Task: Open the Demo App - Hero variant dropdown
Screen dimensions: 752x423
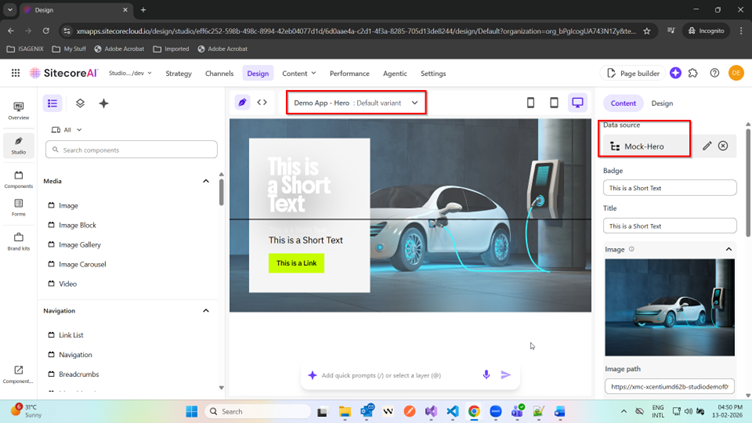Action: [x=356, y=103]
